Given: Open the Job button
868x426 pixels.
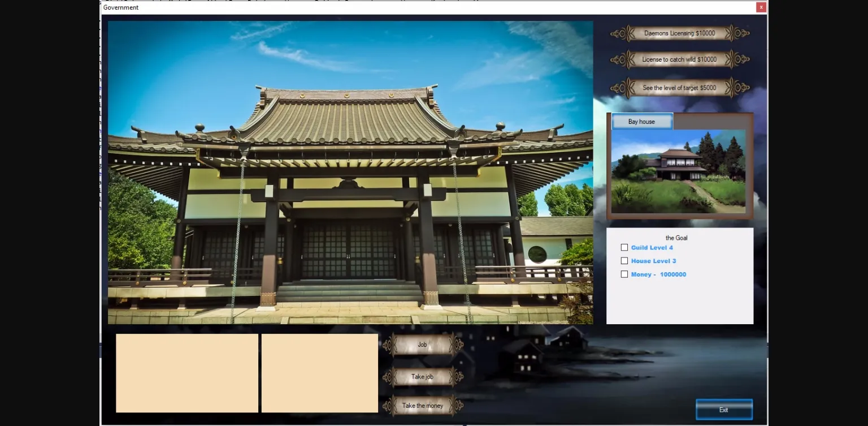Looking at the screenshot, I should point(422,345).
